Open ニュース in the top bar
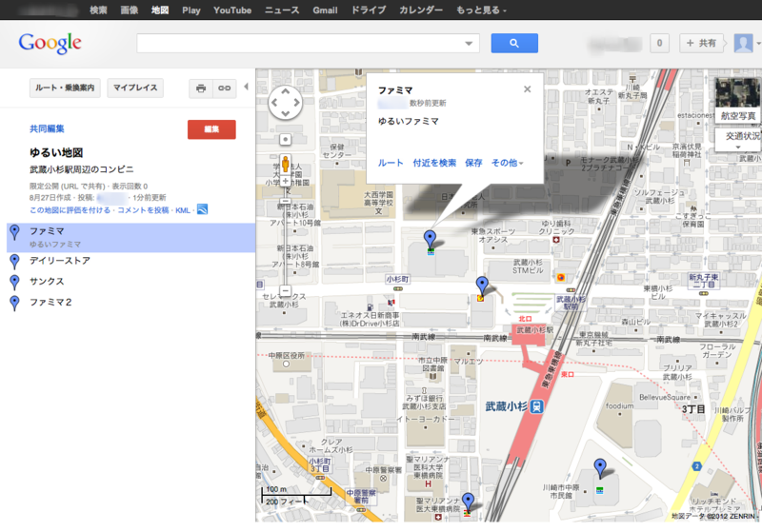The image size is (762, 532). coord(282,10)
